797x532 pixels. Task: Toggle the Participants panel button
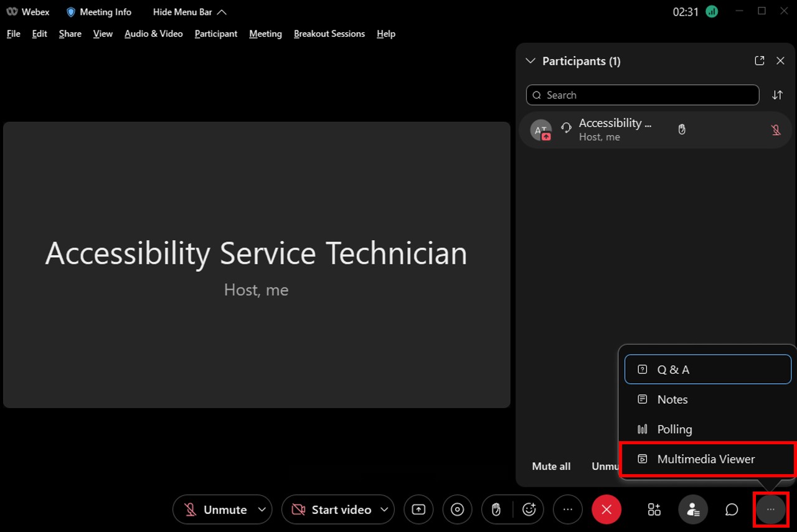pyautogui.click(x=692, y=510)
